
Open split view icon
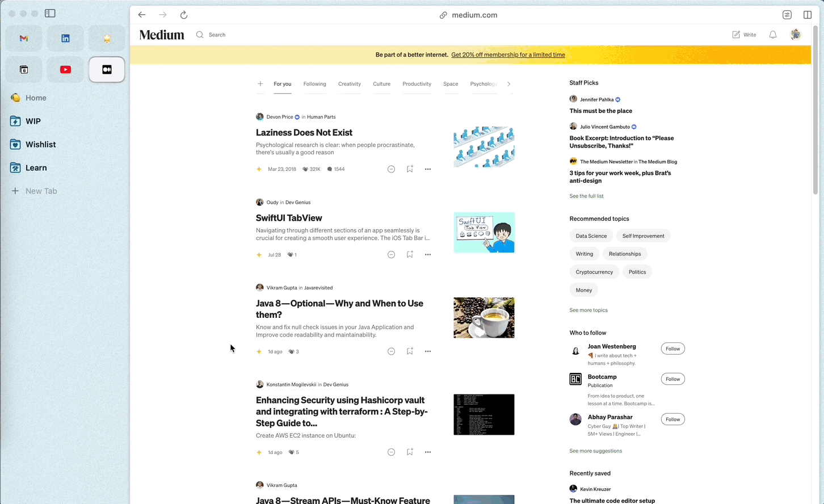[x=808, y=15]
